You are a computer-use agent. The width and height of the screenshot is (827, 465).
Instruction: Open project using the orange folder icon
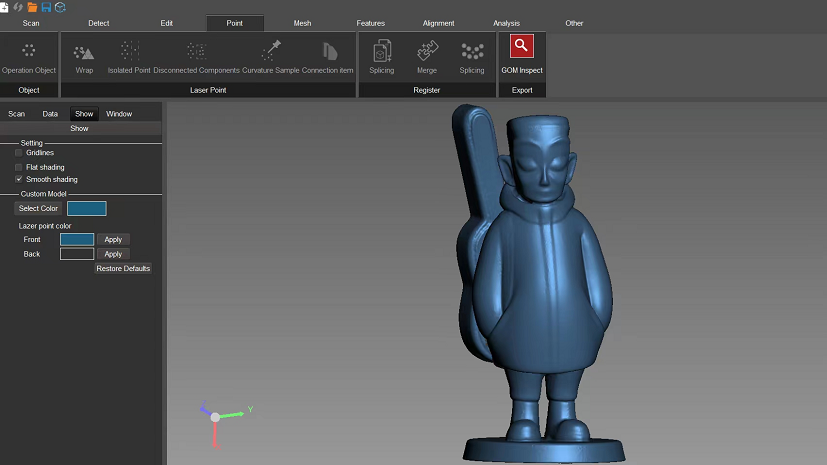pyautogui.click(x=32, y=7)
